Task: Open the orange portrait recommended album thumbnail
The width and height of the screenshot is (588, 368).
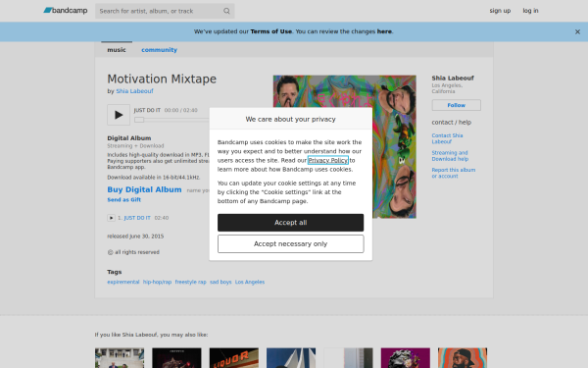Action: click(x=463, y=358)
